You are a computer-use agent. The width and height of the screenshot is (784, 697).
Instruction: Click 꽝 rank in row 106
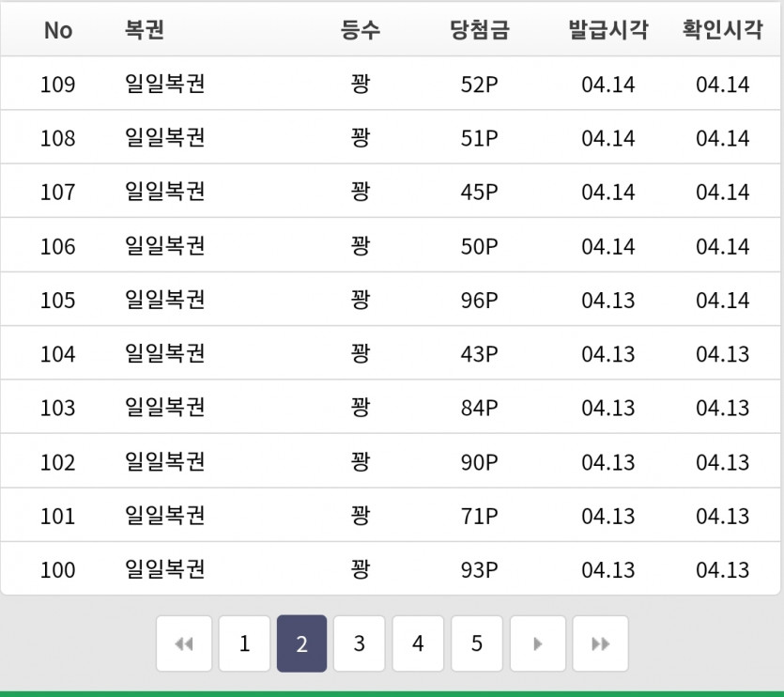360,246
